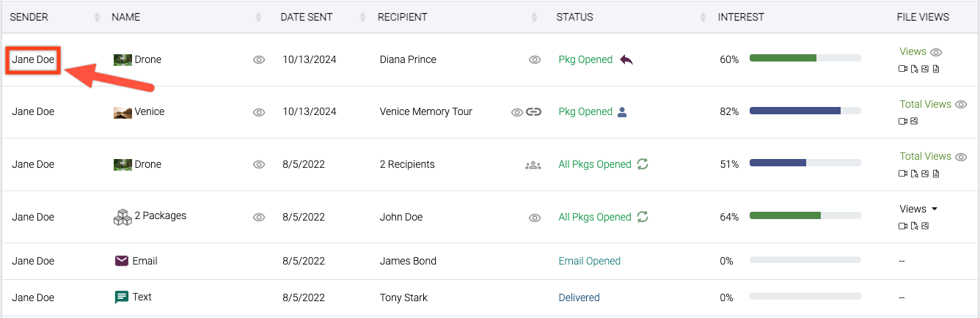Click the link icon next to Venice Memory Tour
Screen dimensions: 980x318
pos(533,112)
